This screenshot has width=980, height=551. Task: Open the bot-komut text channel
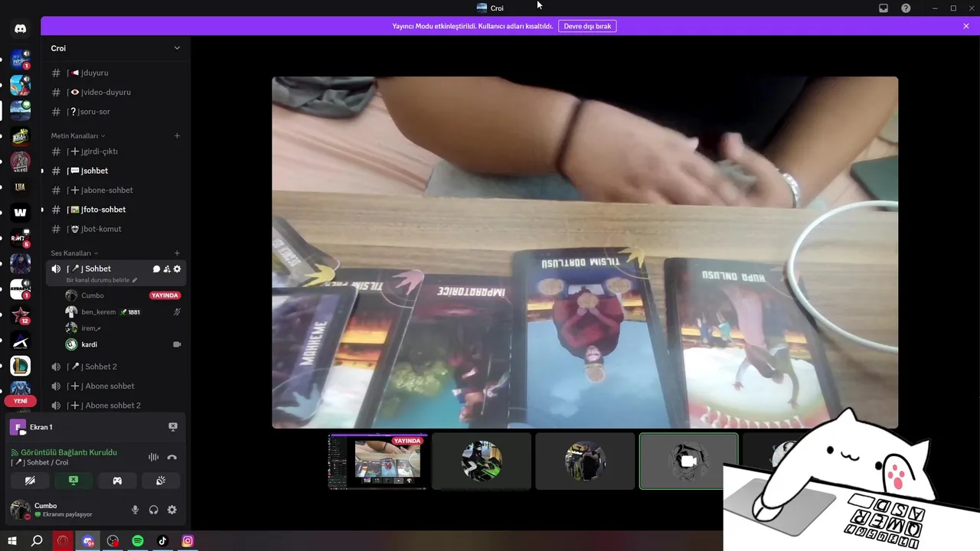(x=115, y=229)
